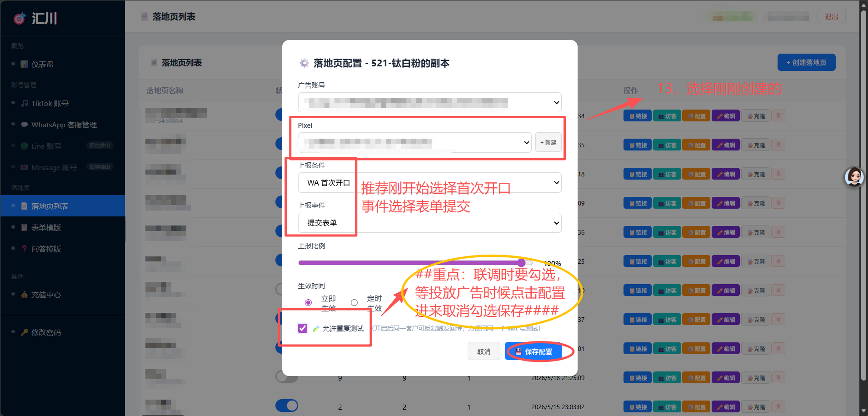Toggle status switch in row 2026/5/15 23:03:02
This screenshot has height=416, width=868.
pyautogui.click(x=287, y=406)
